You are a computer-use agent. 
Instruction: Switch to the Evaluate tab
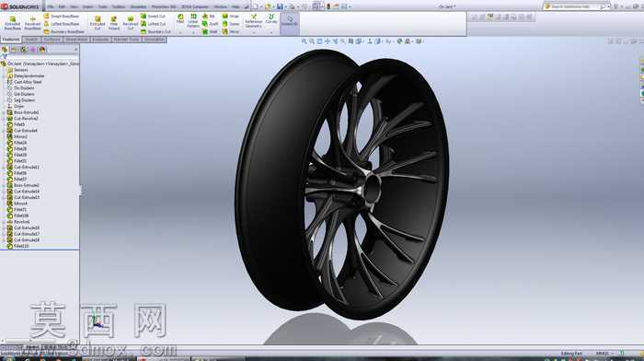click(x=100, y=40)
